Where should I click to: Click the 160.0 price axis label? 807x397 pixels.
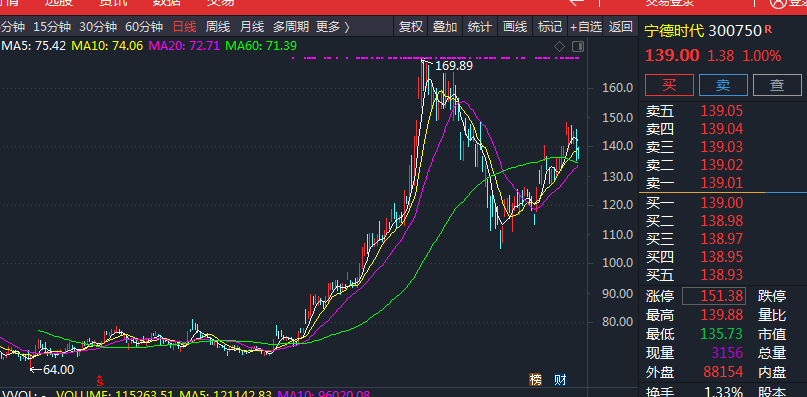coord(618,88)
